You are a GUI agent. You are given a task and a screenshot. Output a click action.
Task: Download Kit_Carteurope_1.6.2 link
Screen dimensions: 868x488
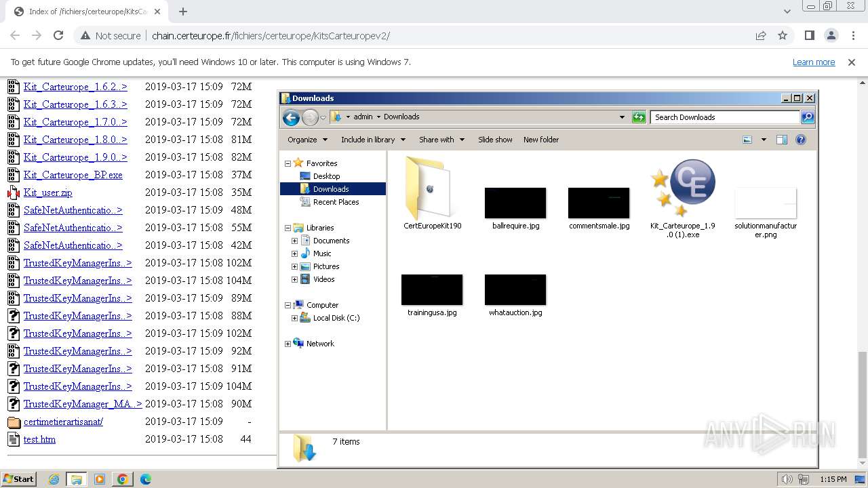pyautogui.click(x=75, y=87)
